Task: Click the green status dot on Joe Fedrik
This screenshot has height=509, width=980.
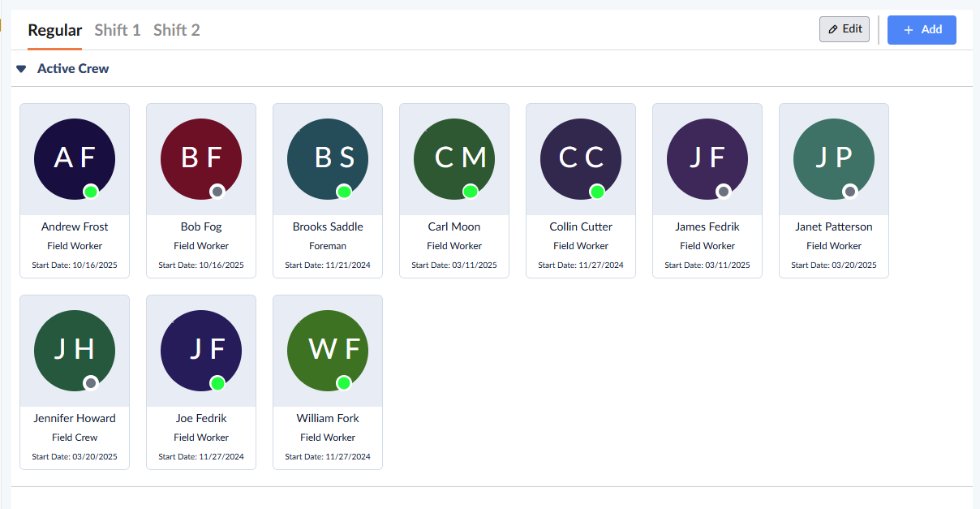Action: pyautogui.click(x=217, y=383)
